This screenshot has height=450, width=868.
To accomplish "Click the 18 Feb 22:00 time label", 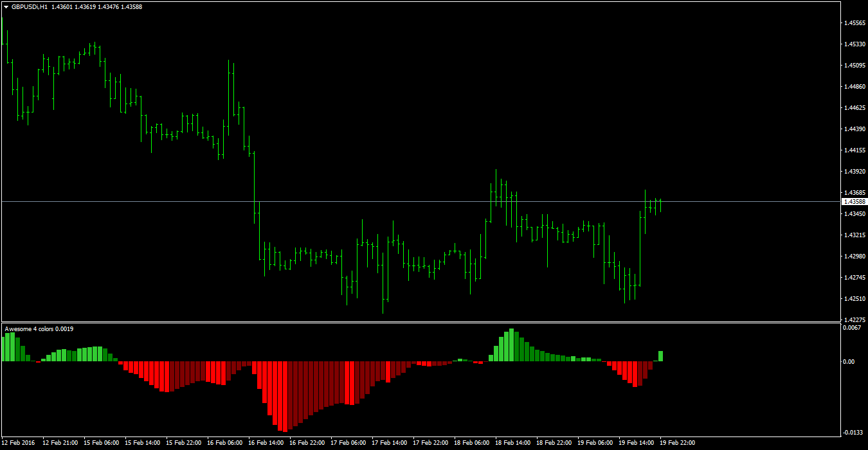I will click(x=554, y=443).
